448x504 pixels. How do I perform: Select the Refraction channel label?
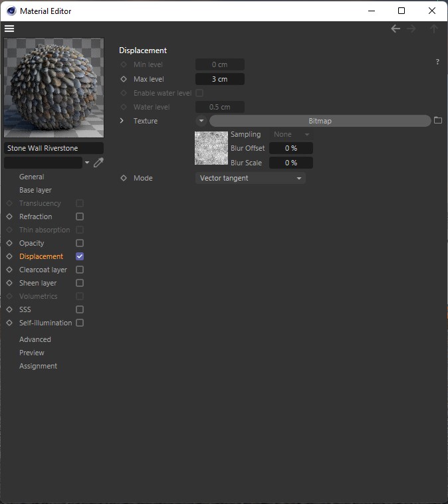[35, 216]
